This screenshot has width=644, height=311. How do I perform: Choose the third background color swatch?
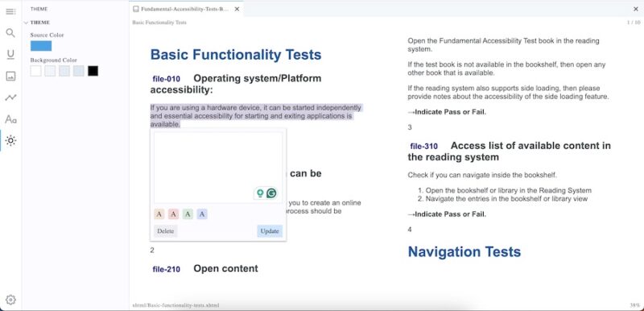(x=64, y=71)
